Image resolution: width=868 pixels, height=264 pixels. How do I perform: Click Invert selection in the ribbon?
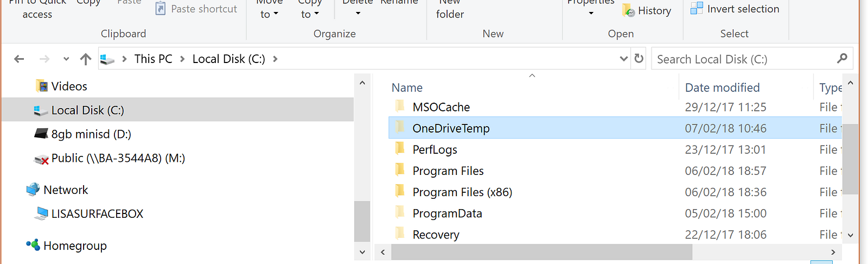[x=736, y=9]
